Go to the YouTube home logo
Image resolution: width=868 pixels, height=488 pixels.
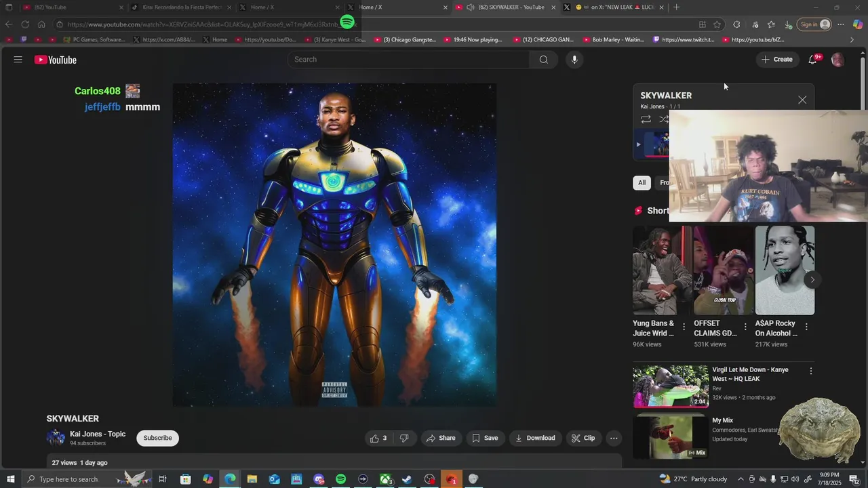click(x=56, y=60)
